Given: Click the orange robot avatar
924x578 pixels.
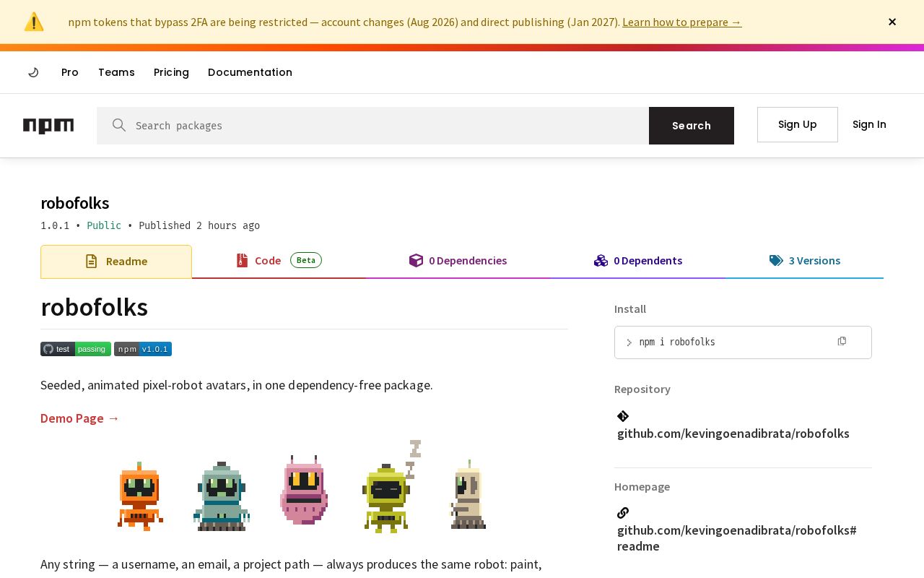Looking at the screenshot, I should [x=140, y=496].
